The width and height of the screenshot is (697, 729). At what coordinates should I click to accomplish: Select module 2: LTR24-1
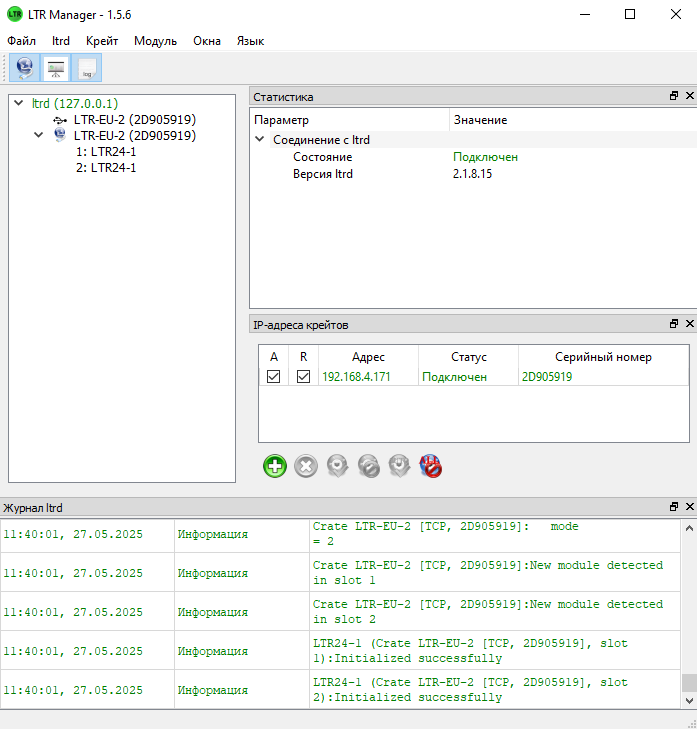[x=106, y=167]
